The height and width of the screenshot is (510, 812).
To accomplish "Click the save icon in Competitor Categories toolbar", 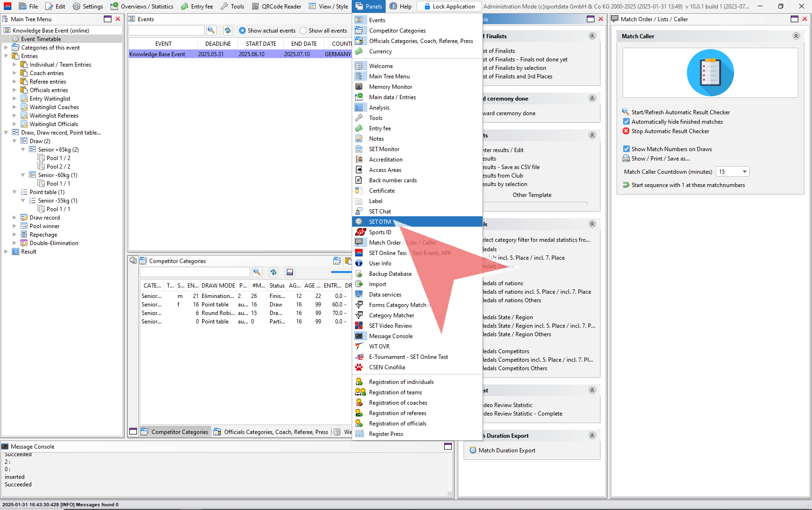I will (290, 272).
